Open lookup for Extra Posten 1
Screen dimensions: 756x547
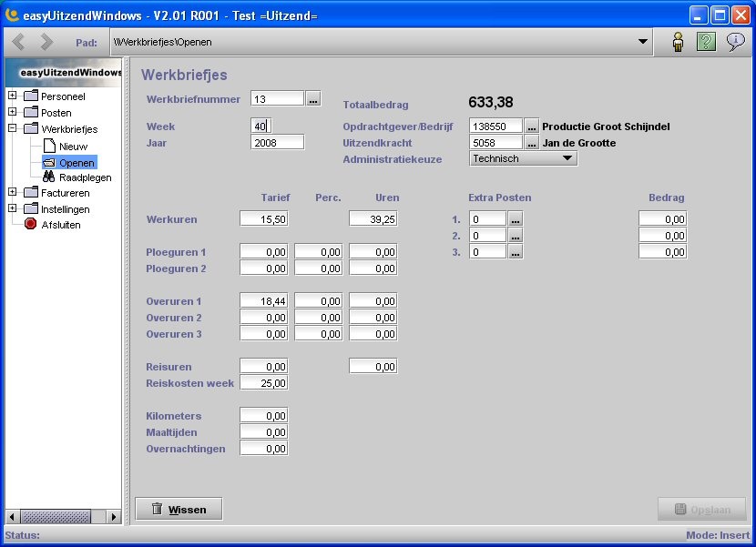pyautogui.click(x=516, y=218)
